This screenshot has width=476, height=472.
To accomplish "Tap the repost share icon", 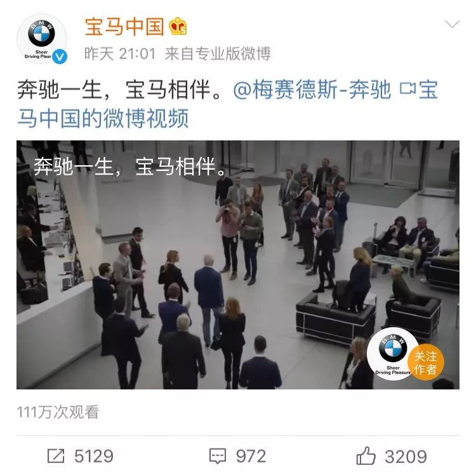I will 56,456.
